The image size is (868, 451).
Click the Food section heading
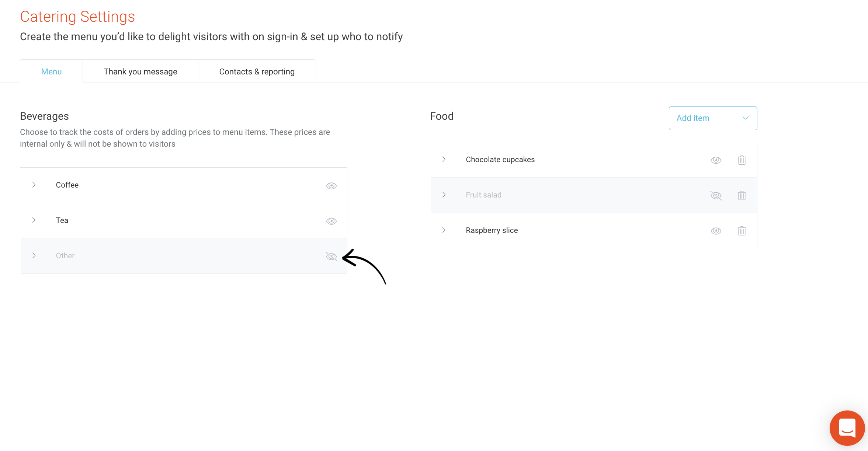(x=442, y=116)
